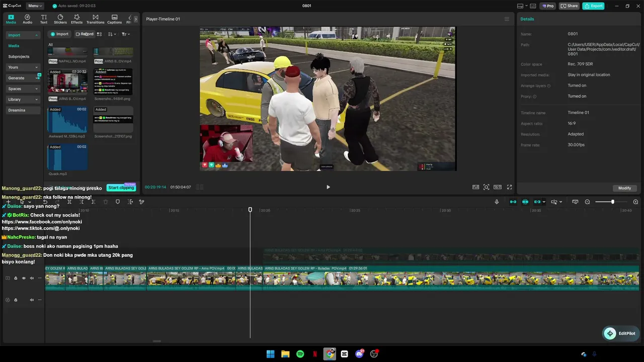
Task: Set preview to Full quality
Action: tap(475, 187)
